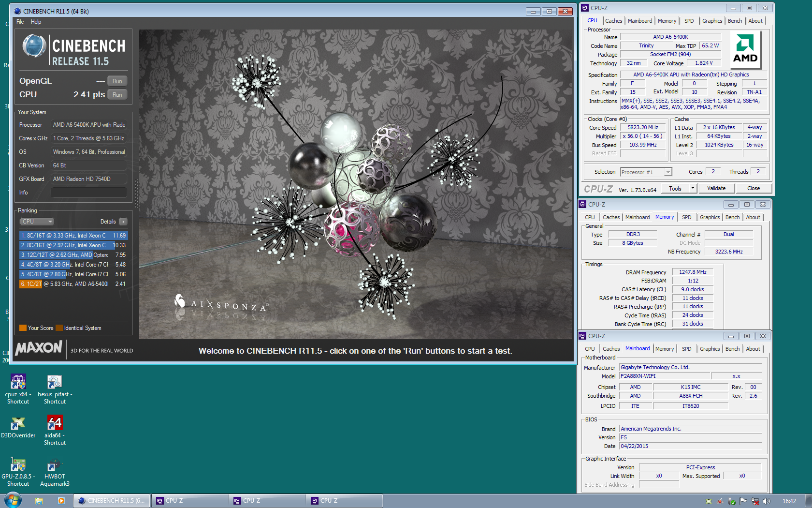
Task: Click the Cinebench sphere logo icon
Action: click(x=34, y=46)
